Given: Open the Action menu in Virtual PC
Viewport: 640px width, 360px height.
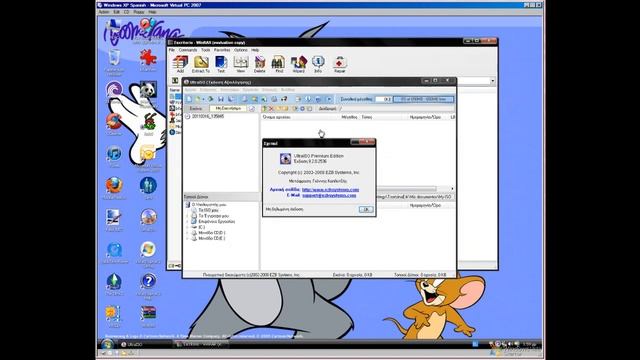Looking at the screenshot, I should point(104,12).
